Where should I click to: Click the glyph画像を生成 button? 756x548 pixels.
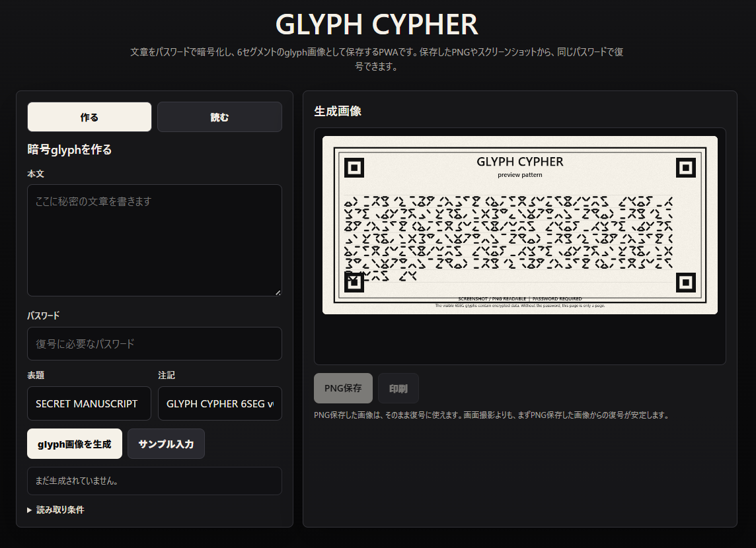pos(75,444)
